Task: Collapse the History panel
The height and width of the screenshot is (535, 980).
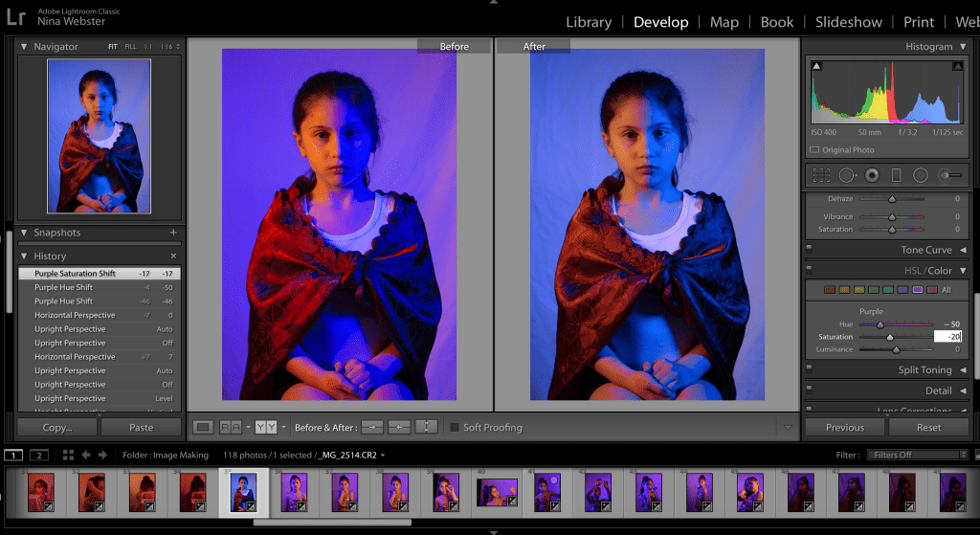Action: point(25,256)
